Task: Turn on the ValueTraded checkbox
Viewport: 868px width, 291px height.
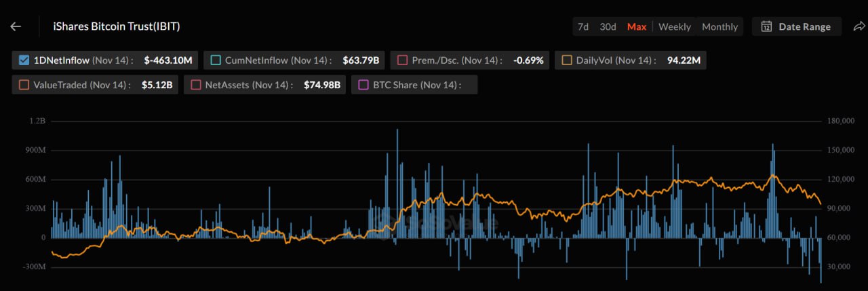Action: (x=24, y=85)
